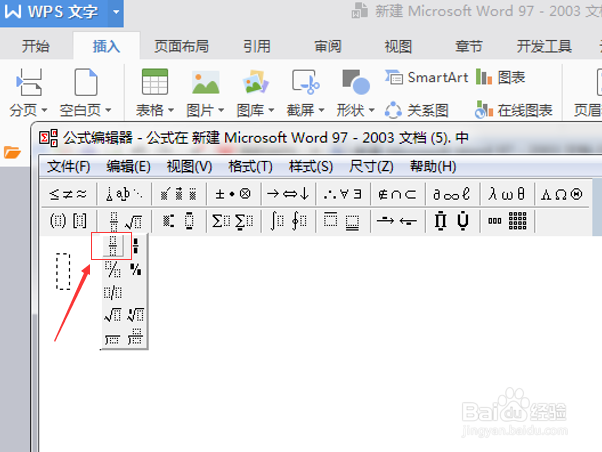Open the 开发工具 ribbon tab

point(544,46)
